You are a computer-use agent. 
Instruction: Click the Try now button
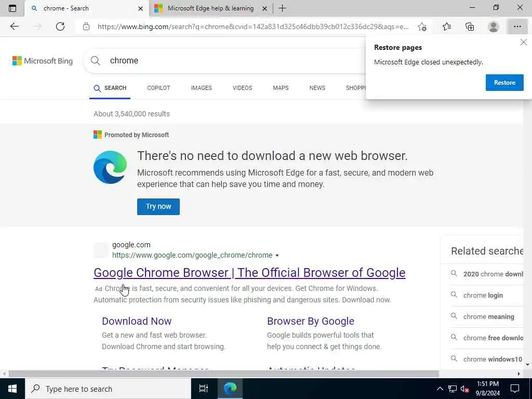[x=158, y=207]
